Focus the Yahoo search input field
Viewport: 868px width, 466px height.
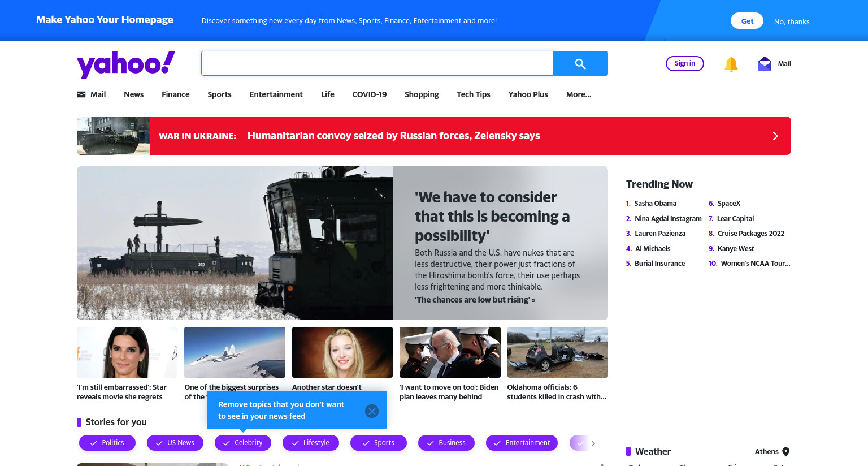coord(377,63)
